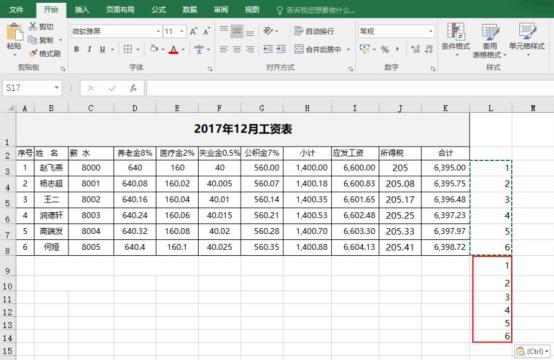Image resolution: width=554 pixels, height=360 pixels.
Task: Open the Formulas (公式) ribbon tab
Action: click(x=159, y=10)
